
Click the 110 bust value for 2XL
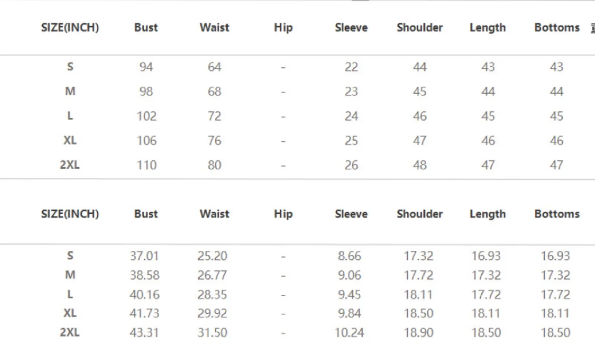point(146,165)
